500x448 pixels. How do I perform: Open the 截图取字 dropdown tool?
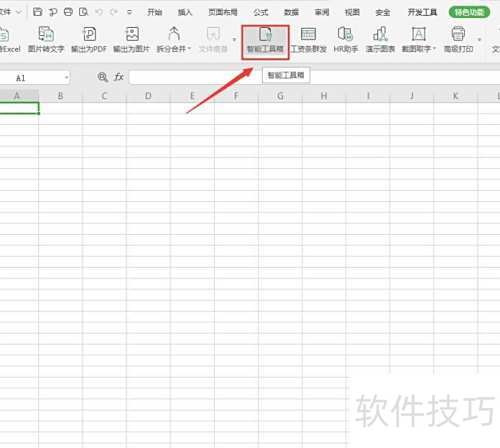(x=419, y=40)
